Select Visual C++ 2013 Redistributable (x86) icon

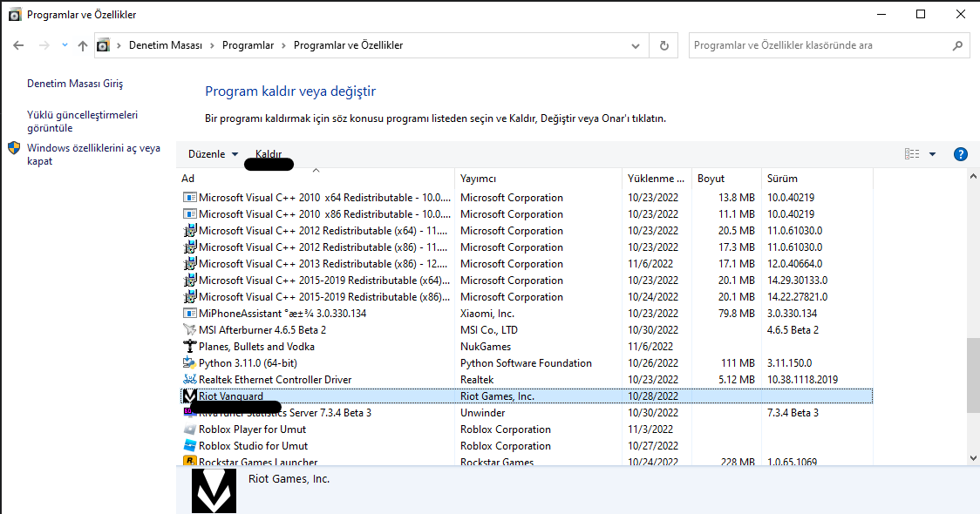point(190,264)
